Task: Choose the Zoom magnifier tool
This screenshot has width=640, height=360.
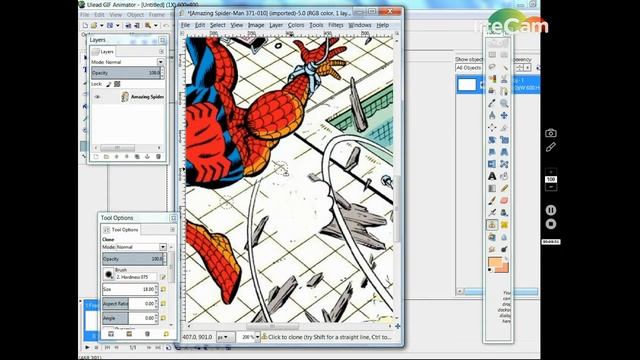Action: click(x=504, y=103)
